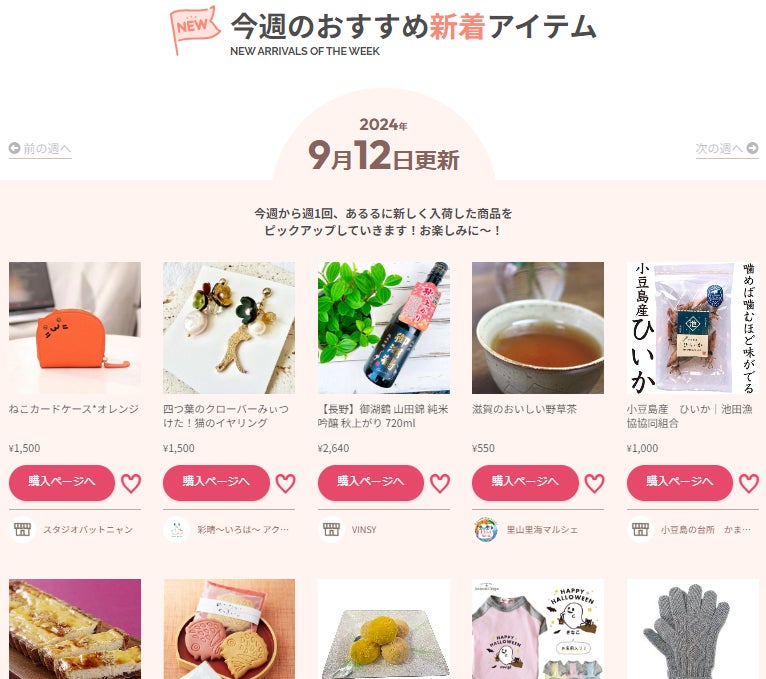The height and width of the screenshot is (679, 766).
Task: Open 彩晴〜いろは〜 shop avatar icon
Action: [176, 530]
